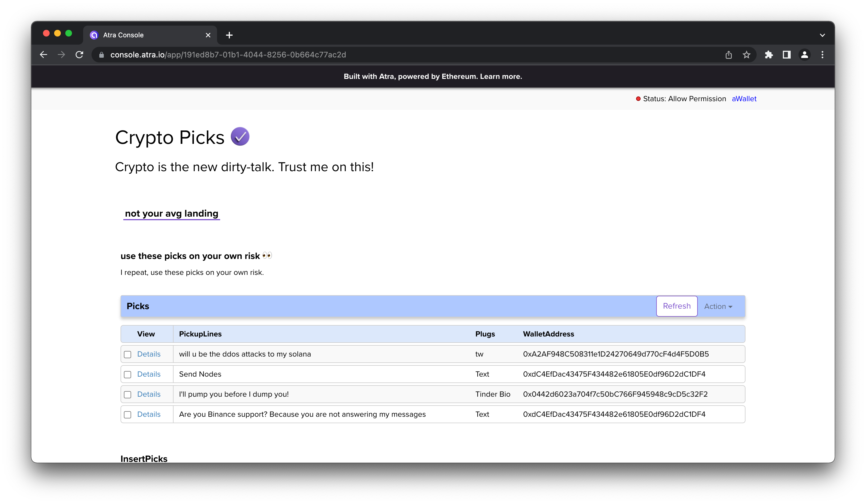Select the Atra Console tab
This screenshot has height=504, width=866.
[x=150, y=35]
